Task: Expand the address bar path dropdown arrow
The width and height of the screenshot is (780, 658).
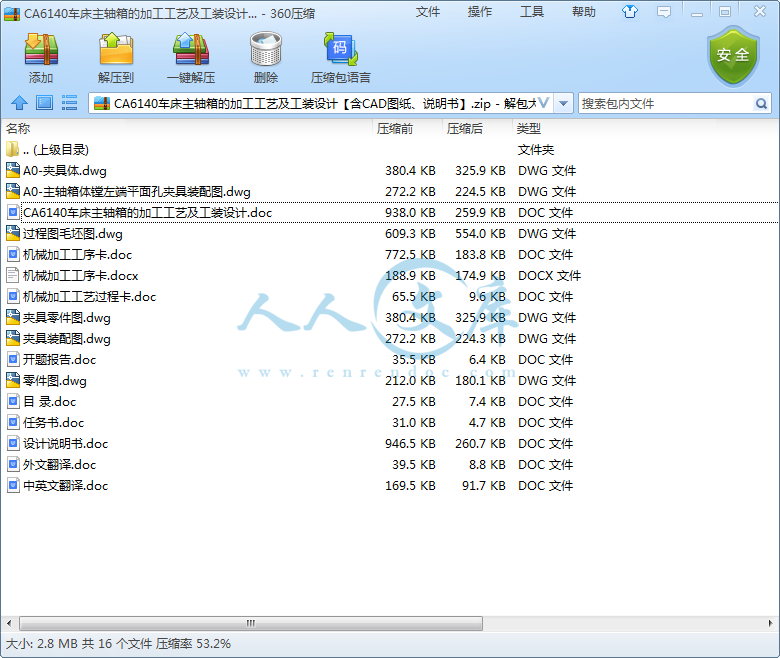Action: [x=563, y=103]
